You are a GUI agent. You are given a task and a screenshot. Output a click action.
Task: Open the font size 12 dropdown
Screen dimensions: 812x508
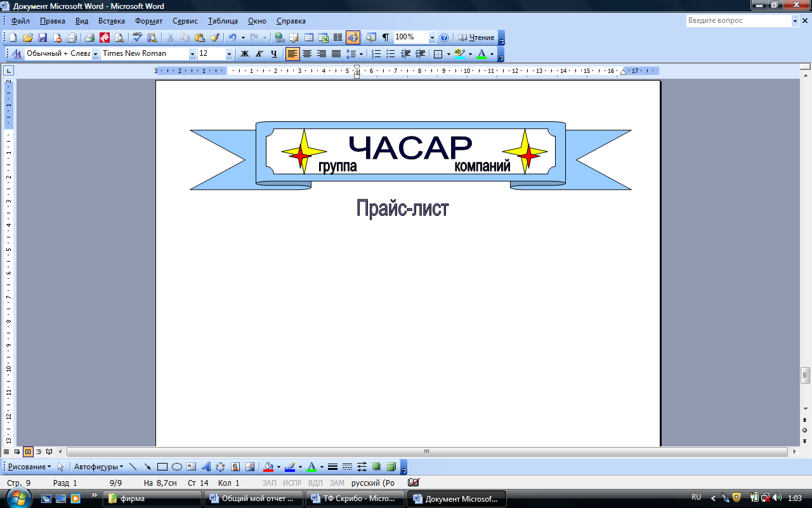[229, 54]
